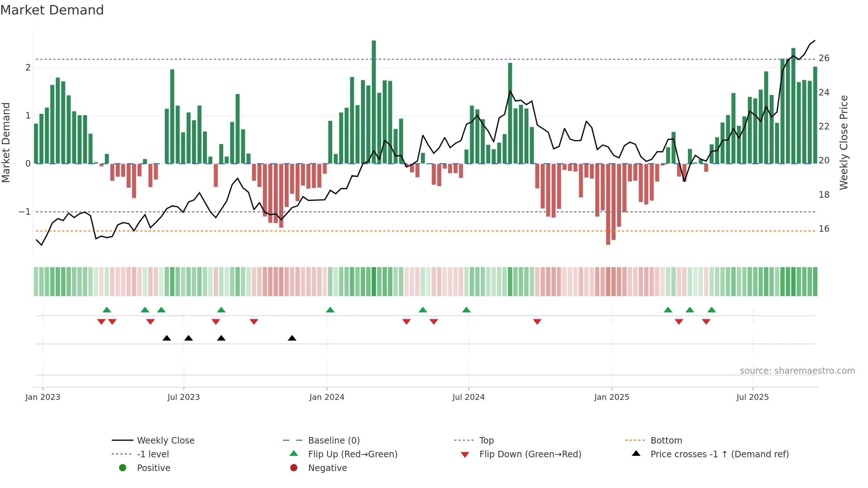This screenshot has height=488, width=868.
Task: Toggle the Positive legend entry
Action: tap(145, 468)
